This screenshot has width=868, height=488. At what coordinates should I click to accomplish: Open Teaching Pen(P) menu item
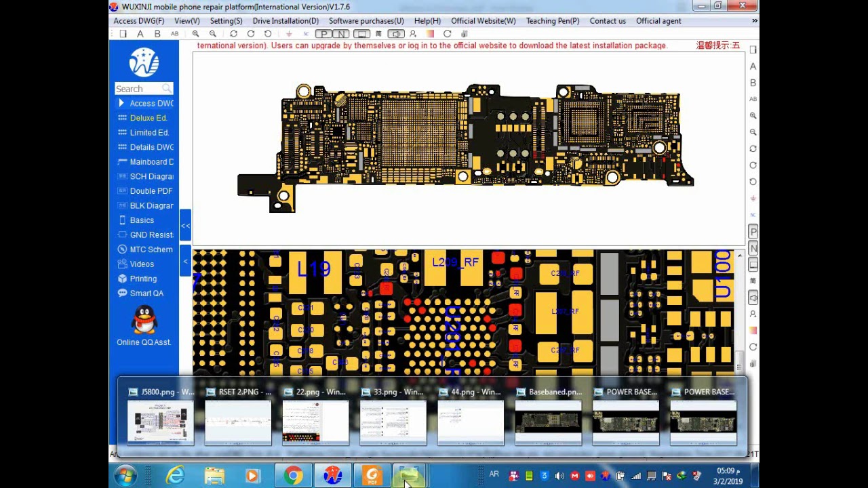(553, 21)
